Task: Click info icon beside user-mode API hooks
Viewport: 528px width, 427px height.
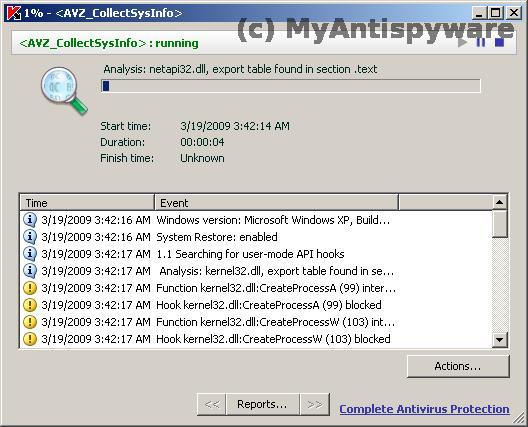Action: pyautogui.click(x=30, y=254)
